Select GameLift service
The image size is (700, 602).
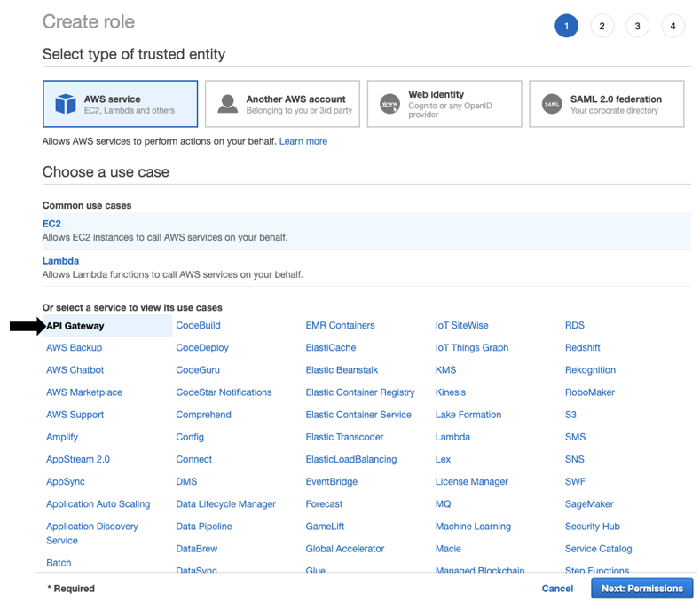[325, 527]
